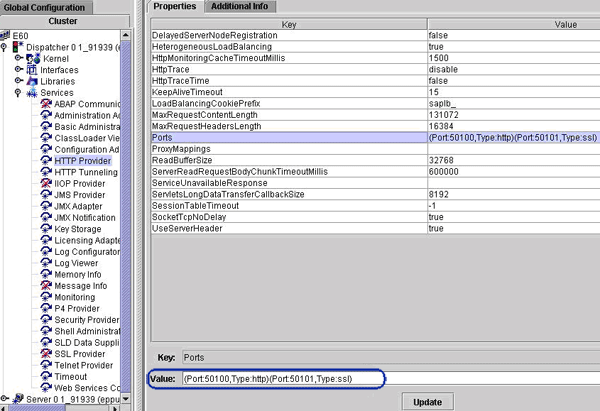Click the horizontal scrollbar left arrow
600x411 pixels.
click(x=4, y=408)
